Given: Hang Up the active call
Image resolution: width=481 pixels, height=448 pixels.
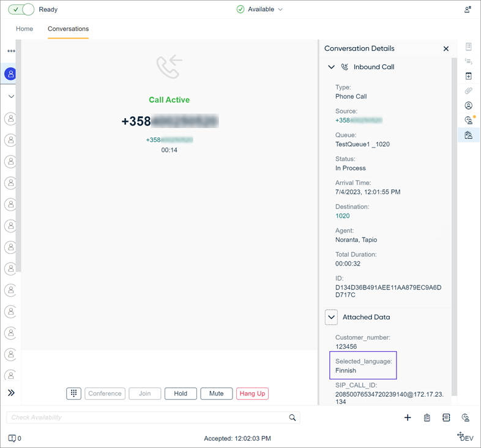Looking at the screenshot, I should click(x=252, y=394).
